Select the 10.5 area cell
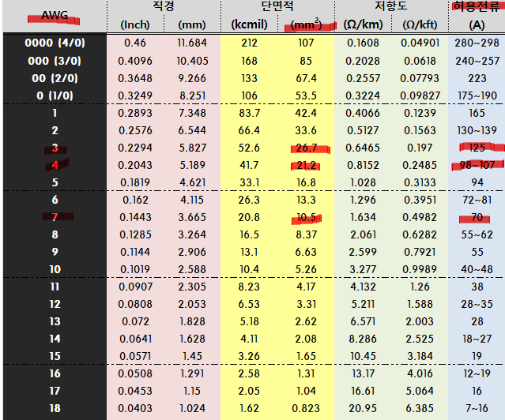505x420 pixels. click(306, 217)
